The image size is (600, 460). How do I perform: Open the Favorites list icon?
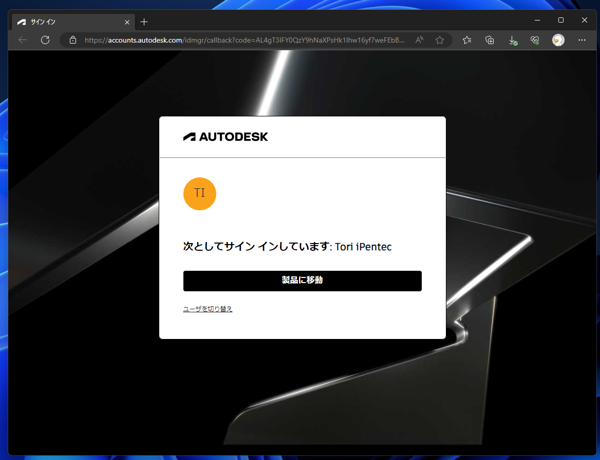467,40
